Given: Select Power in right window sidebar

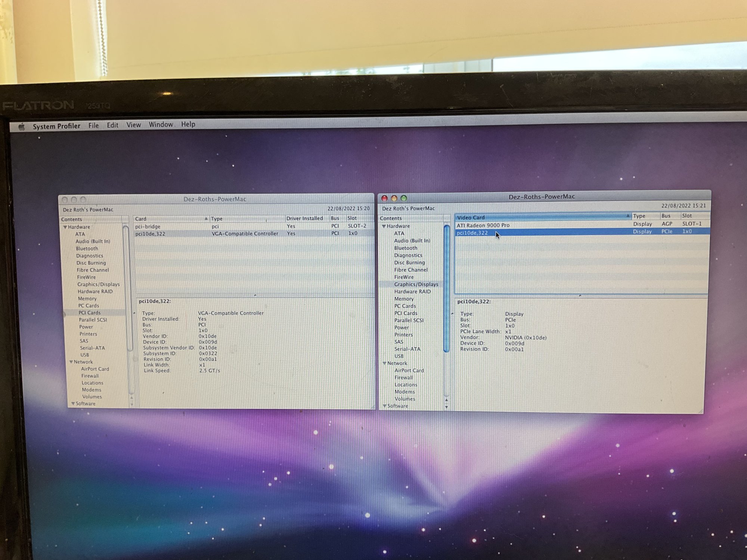Looking at the screenshot, I should click(x=402, y=328).
